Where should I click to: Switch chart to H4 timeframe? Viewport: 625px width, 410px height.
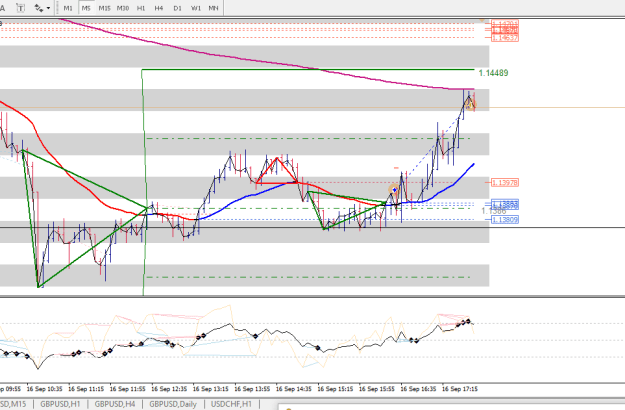tap(159, 8)
